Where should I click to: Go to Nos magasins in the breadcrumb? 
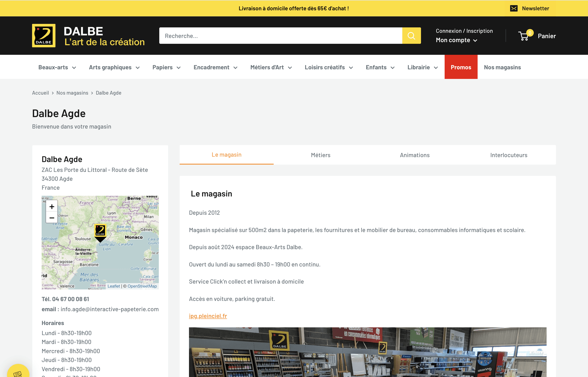(x=72, y=93)
